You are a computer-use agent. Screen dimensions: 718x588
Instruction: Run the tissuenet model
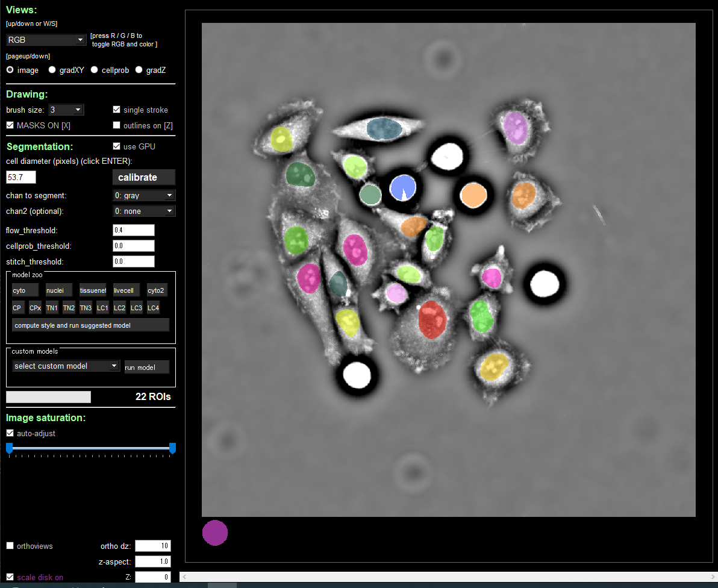click(x=93, y=290)
